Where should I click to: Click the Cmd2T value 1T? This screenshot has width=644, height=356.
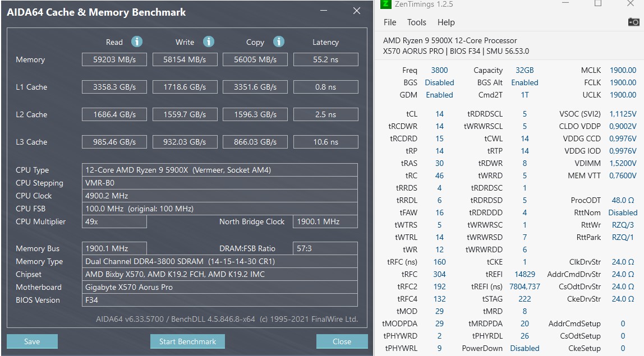pyautogui.click(x=525, y=95)
